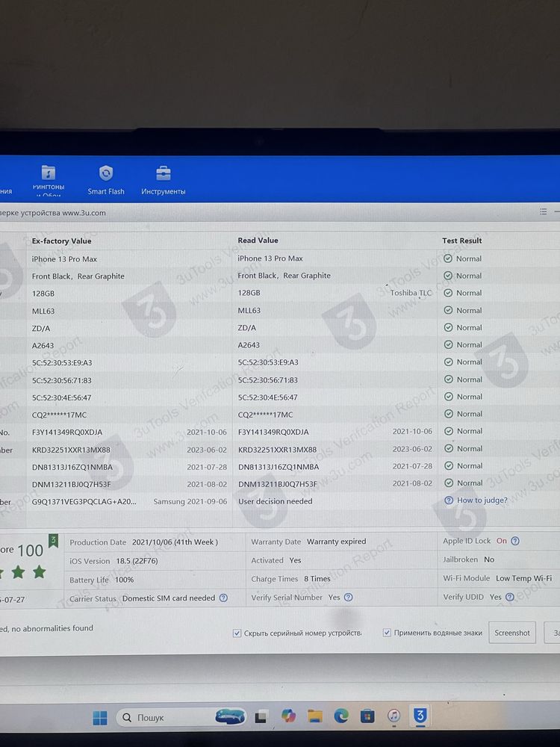Viewport: 560px width, 747px height.
Task: Select Read Value F3Y141349RQ0XDJA cell
Action: pyautogui.click(x=273, y=432)
